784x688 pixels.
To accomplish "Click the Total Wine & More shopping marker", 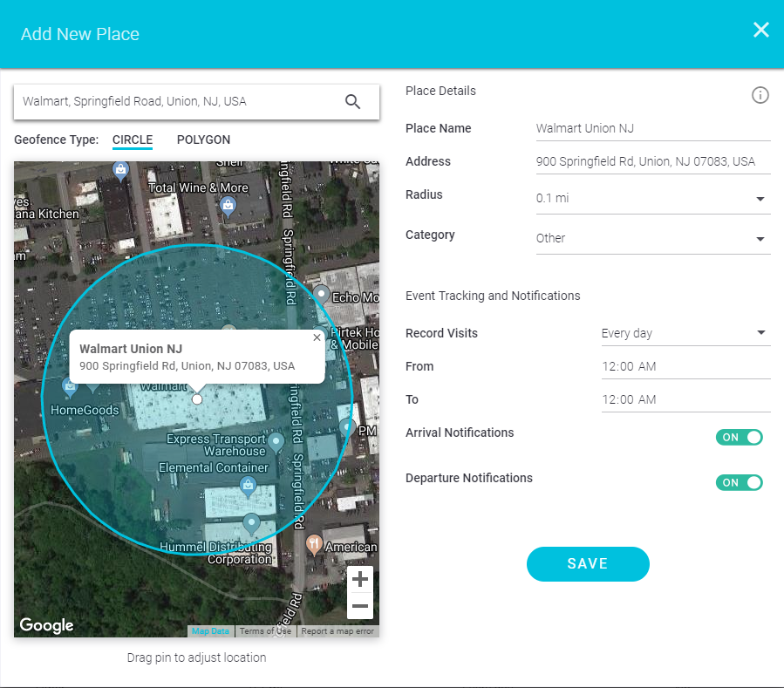I will (x=228, y=206).
